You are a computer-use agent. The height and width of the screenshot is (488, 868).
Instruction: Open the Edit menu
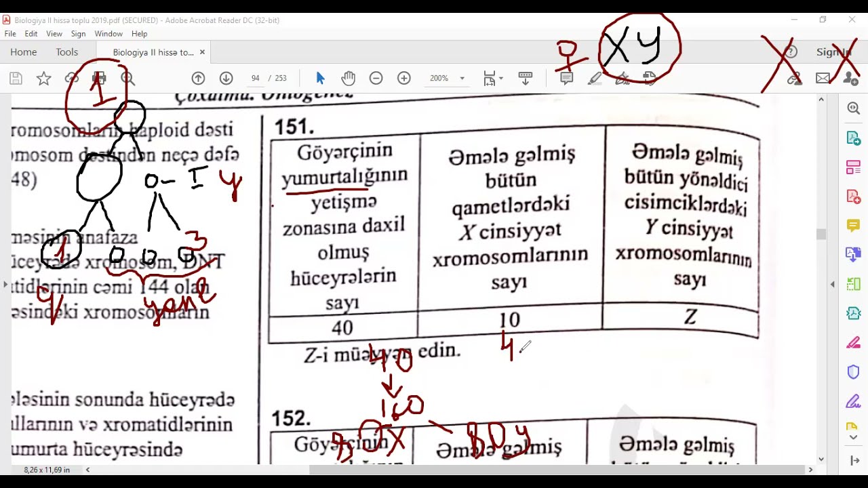(x=31, y=34)
